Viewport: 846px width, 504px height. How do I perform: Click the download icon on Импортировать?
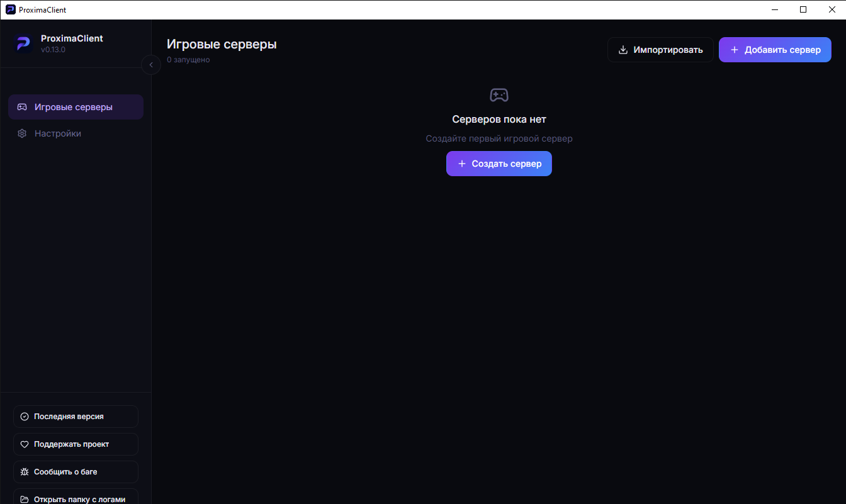coord(623,50)
